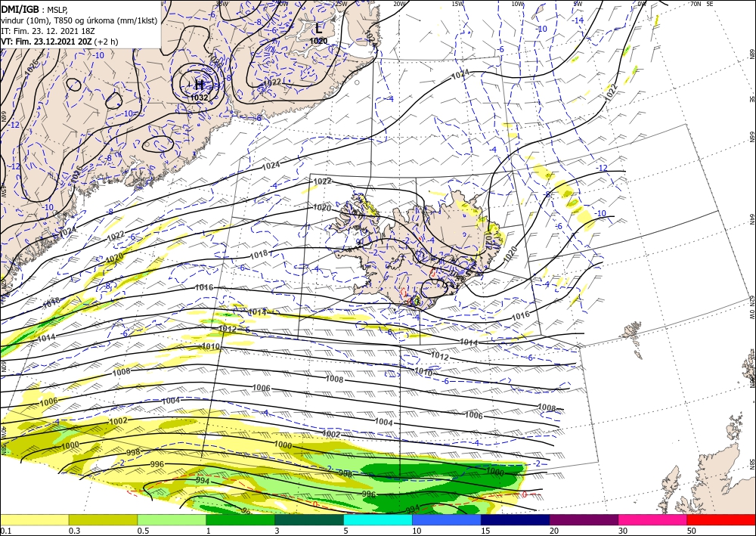Select the purple 20–30 legend swatch
This screenshot has width=756, height=536.
click(x=584, y=519)
